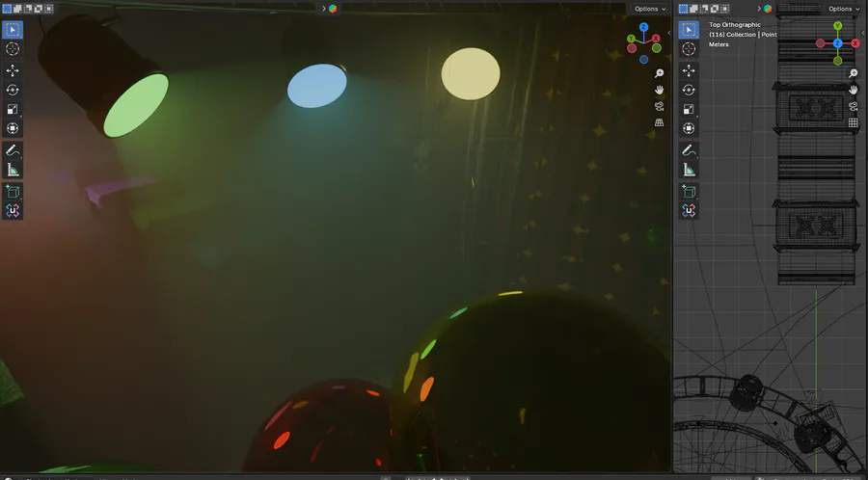Activate the Cursor tool in right viewport

point(689,48)
